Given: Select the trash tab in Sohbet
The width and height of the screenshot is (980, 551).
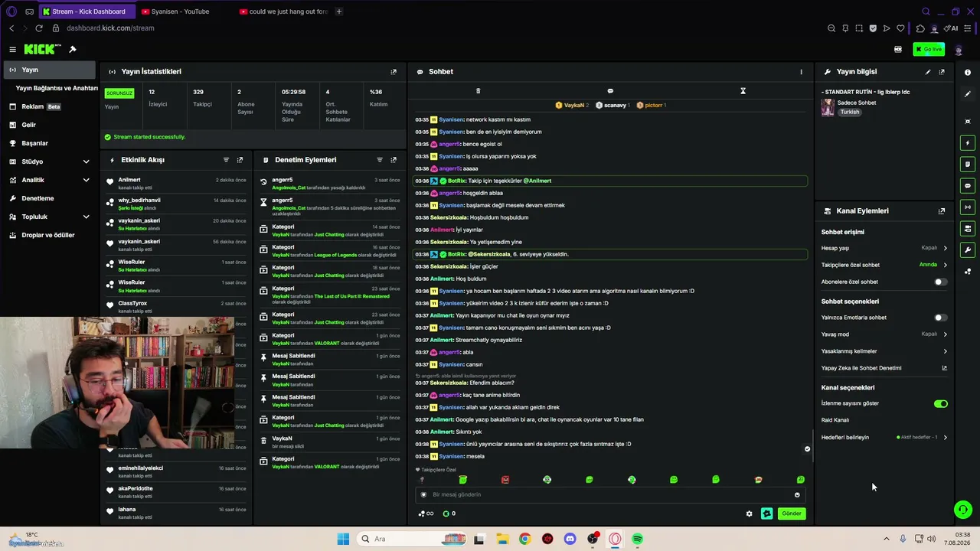Looking at the screenshot, I should [478, 91].
